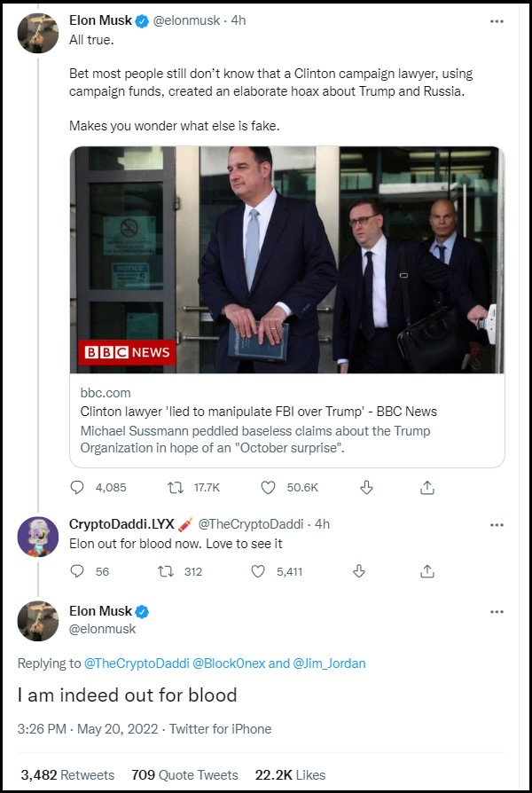View the 709 Quote Tweets list

pos(184,774)
